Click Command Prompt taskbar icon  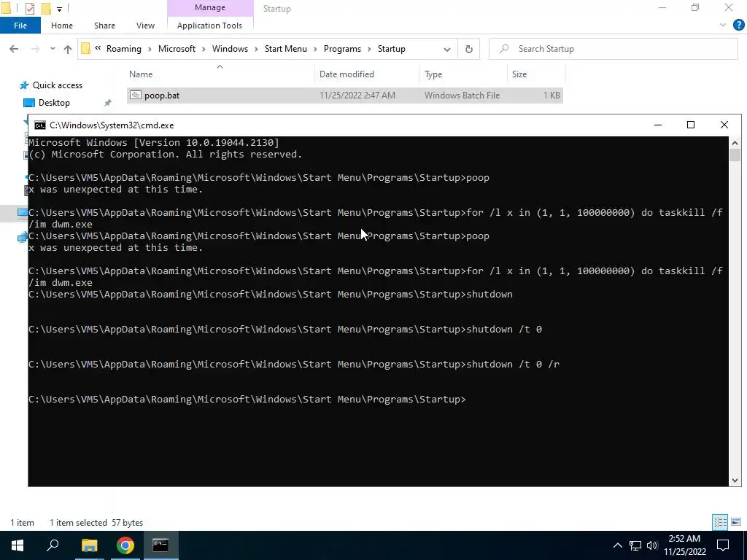(160, 545)
